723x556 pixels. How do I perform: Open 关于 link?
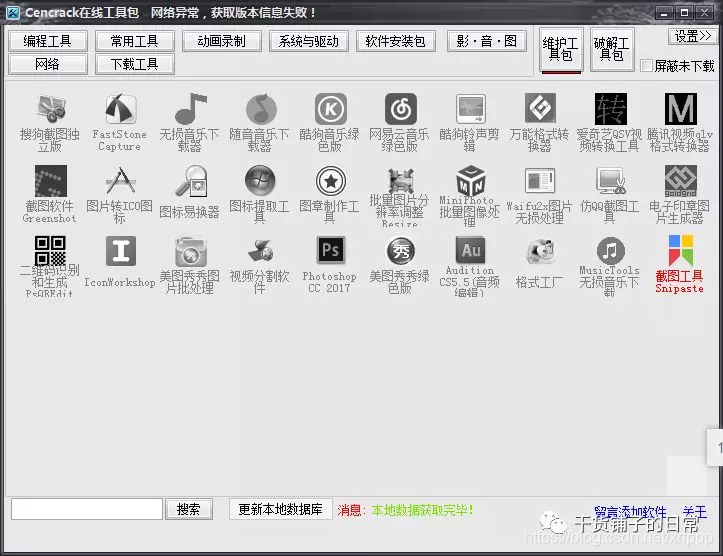coord(694,512)
